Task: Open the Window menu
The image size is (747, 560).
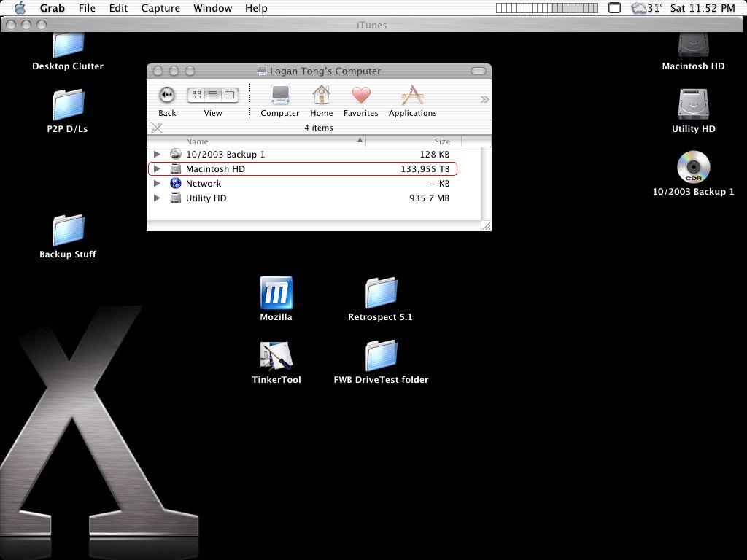Action: click(212, 8)
